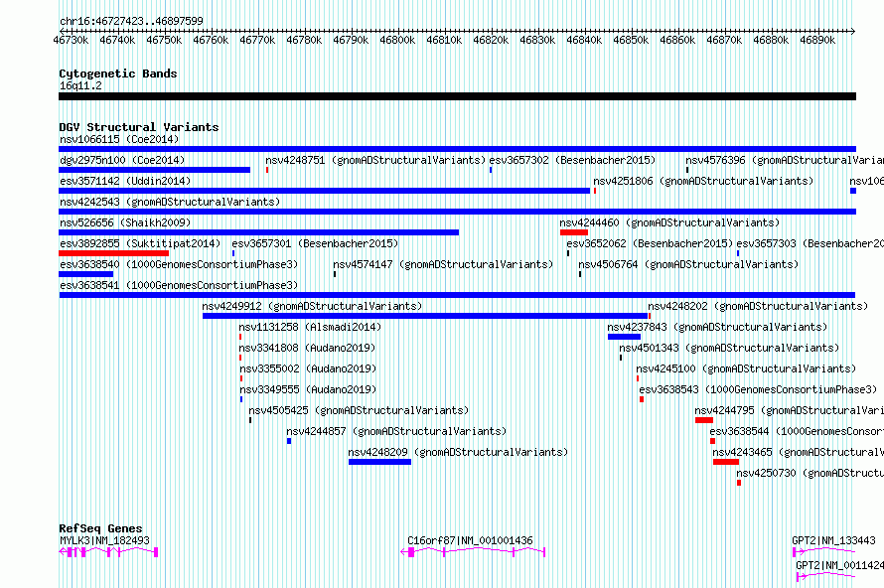Click the 46760k ruler position
Screen dimensions: 884x588
pos(211,40)
